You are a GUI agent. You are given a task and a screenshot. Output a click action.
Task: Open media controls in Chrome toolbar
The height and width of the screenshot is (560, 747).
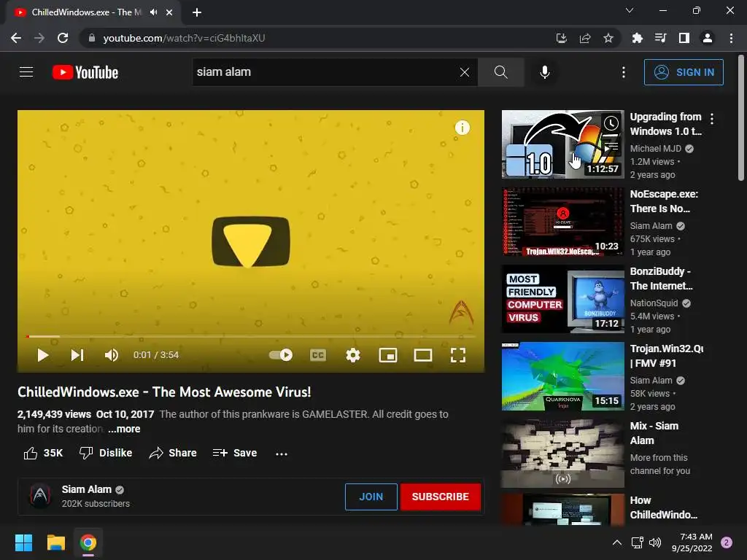(660, 38)
